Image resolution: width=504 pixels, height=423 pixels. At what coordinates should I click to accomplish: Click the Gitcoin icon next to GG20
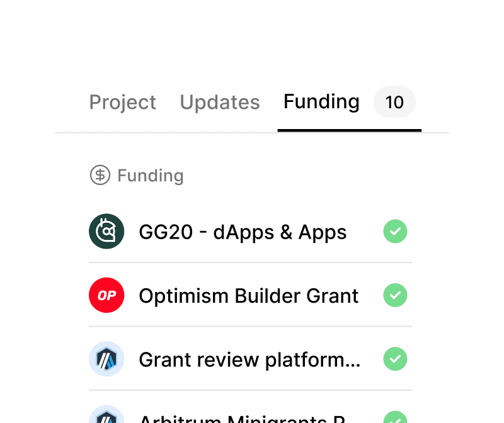click(106, 231)
